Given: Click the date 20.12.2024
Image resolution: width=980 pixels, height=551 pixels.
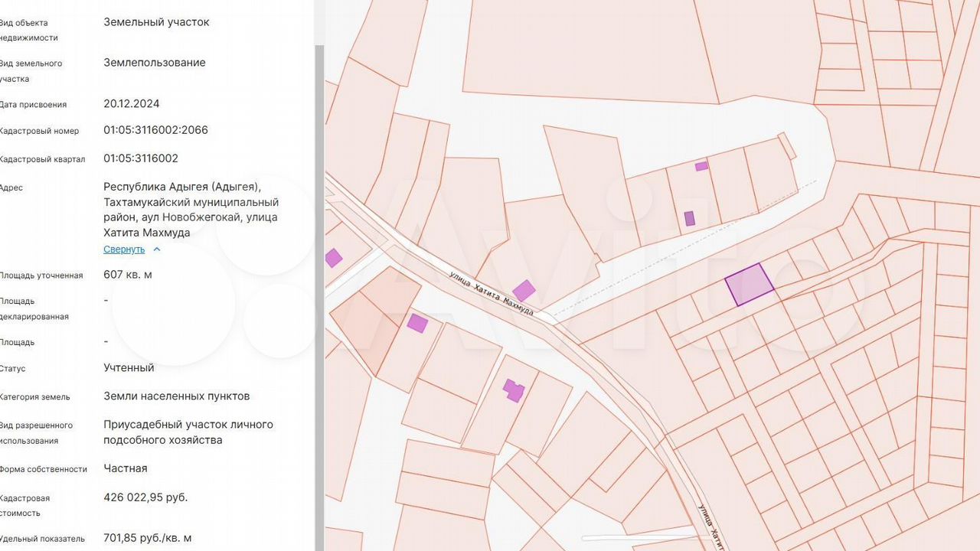Looking at the screenshot, I should [132, 103].
